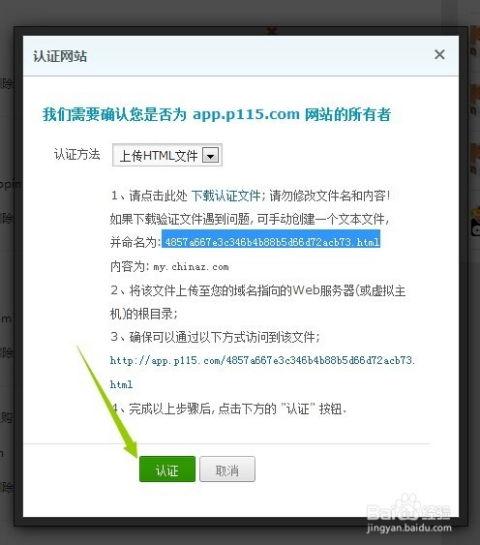
Task: Click the trailing html line of URL
Action: click(121, 384)
